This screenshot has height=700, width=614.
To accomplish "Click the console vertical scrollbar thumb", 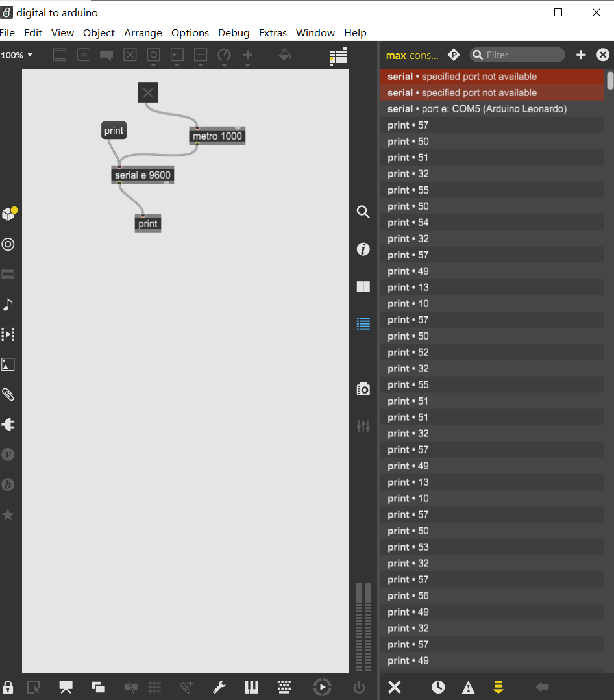I will [x=610, y=81].
